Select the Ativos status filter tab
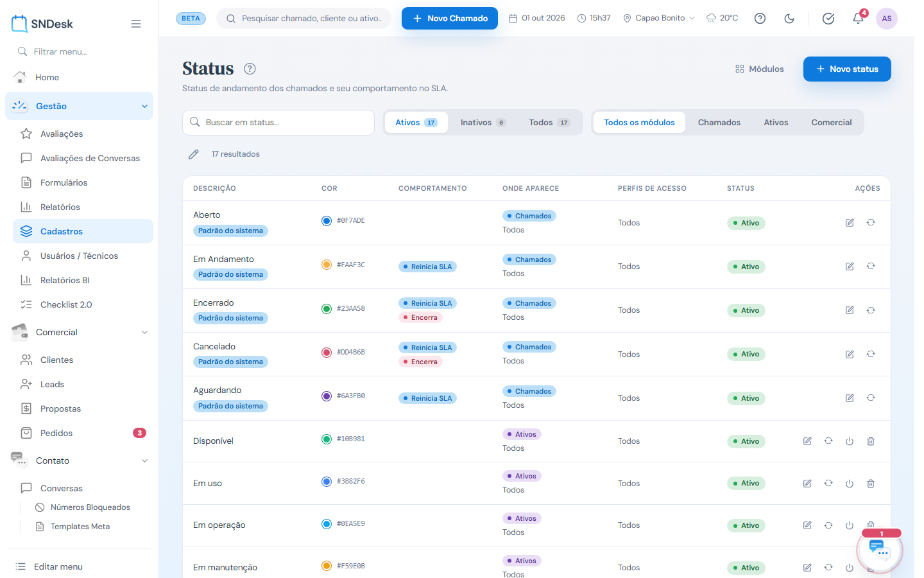The height and width of the screenshot is (578, 924). (416, 123)
